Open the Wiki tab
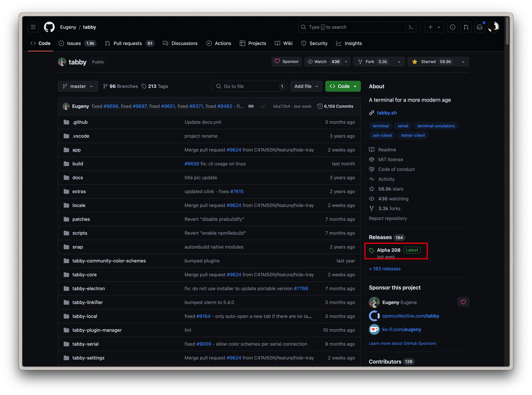 (x=283, y=43)
